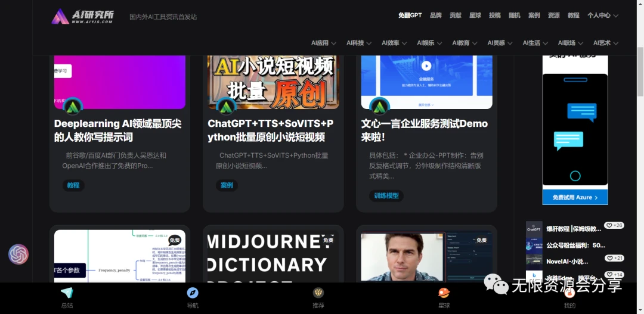Screen dimensions: 644x314
Task: Open the floating ChatGPT swirl icon
Action: [x=18, y=254]
